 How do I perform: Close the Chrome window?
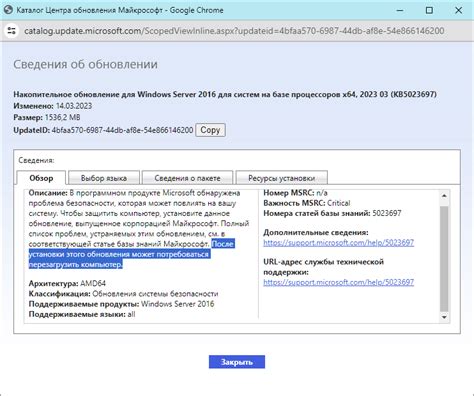[458, 10]
